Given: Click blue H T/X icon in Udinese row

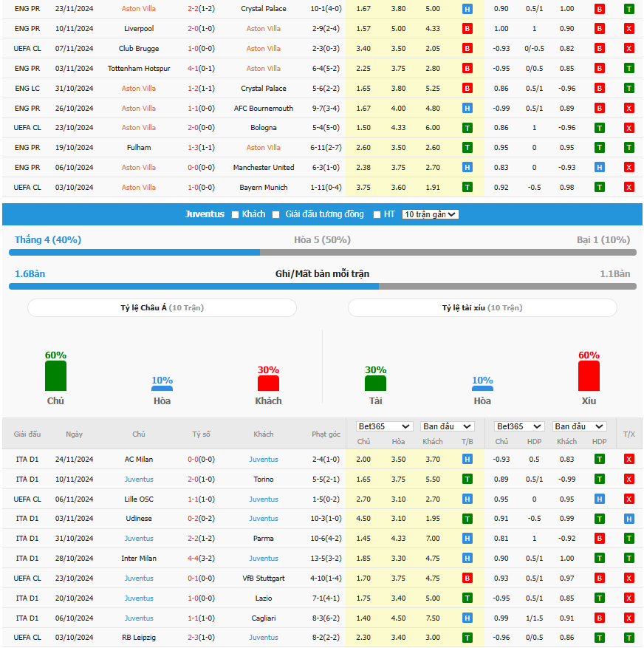Looking at the screenshot, I should pyautogui.click(x=628, y=519).
